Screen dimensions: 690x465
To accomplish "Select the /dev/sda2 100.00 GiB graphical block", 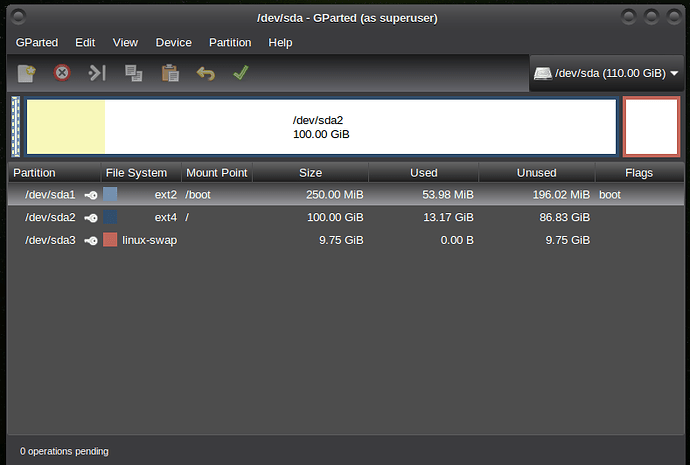I will click(x=321, y=127).
